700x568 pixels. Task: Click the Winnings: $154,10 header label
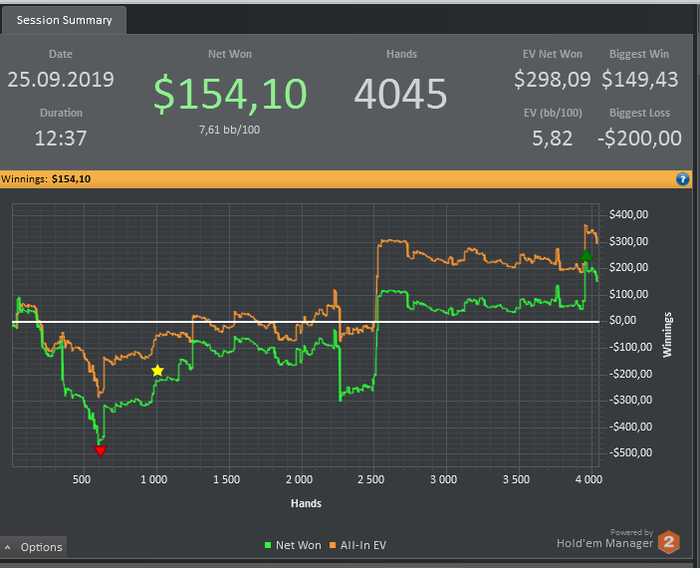46,179
